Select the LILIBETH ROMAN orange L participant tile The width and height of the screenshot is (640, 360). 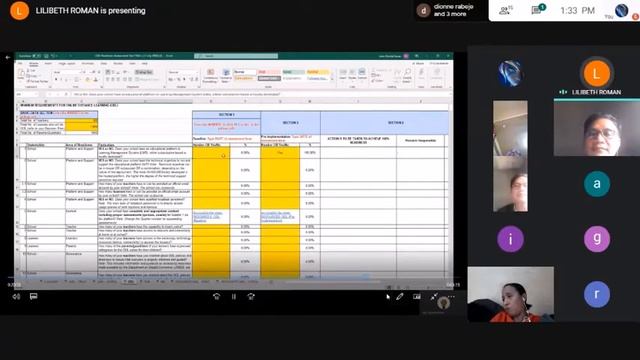(x=597, y=74)
